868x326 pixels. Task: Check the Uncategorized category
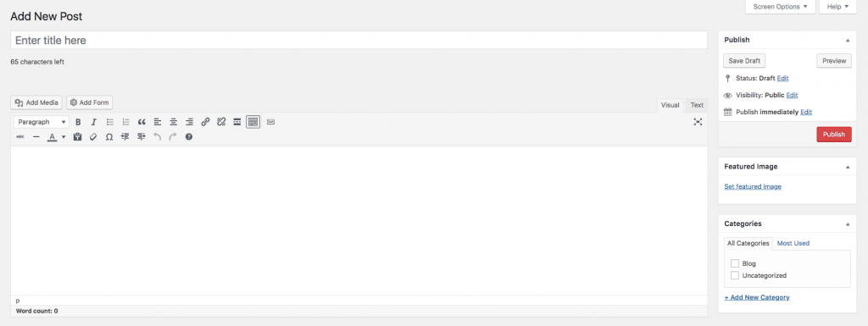point(735,275)
